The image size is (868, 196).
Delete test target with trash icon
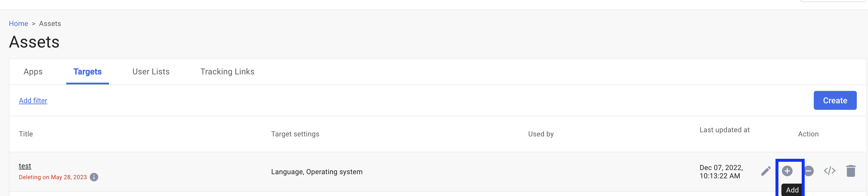851,171
